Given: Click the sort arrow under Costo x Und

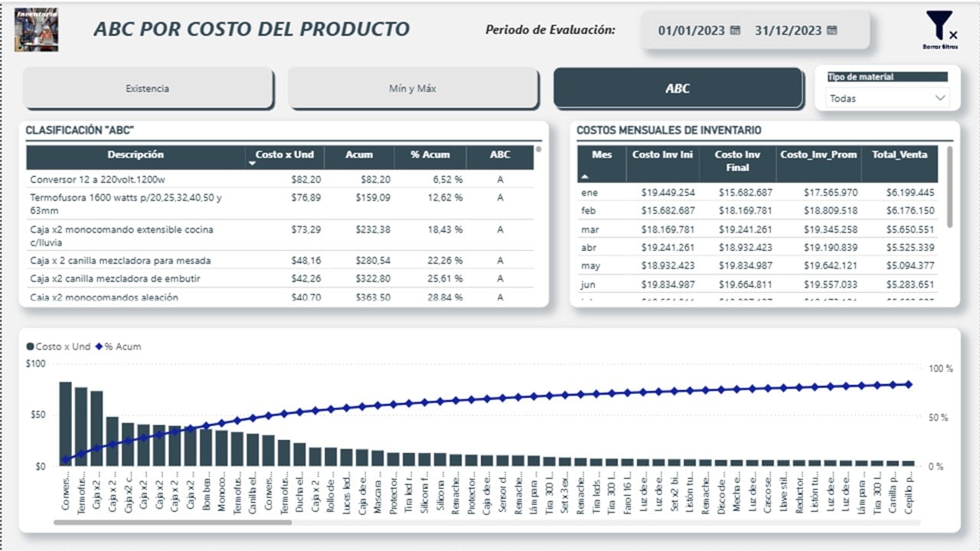Looking at the screenshot, I should tap(252, 164).
